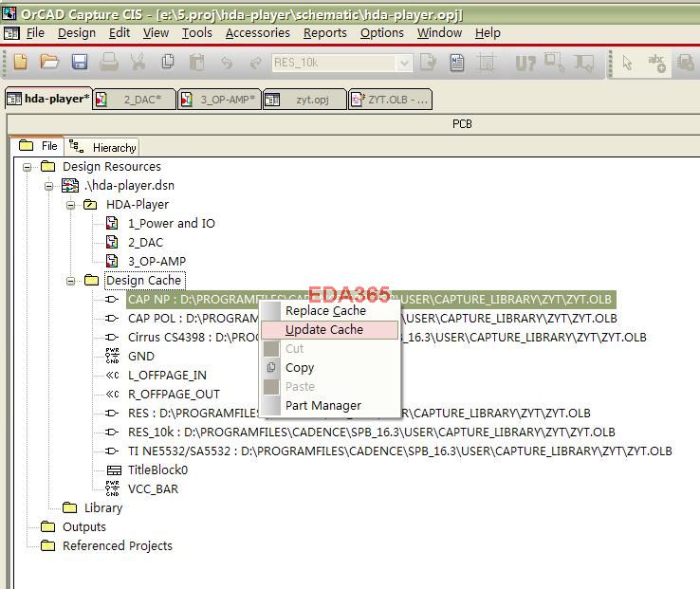Open the Accessories menu
Image resolution: width=700 pixels, height=589 pixels.
coord(258,33)
